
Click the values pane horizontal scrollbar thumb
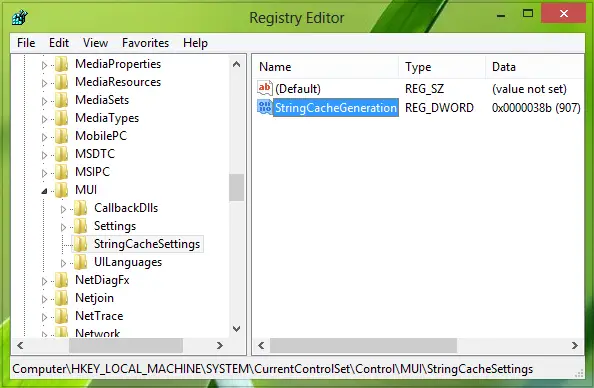point(363,345)
